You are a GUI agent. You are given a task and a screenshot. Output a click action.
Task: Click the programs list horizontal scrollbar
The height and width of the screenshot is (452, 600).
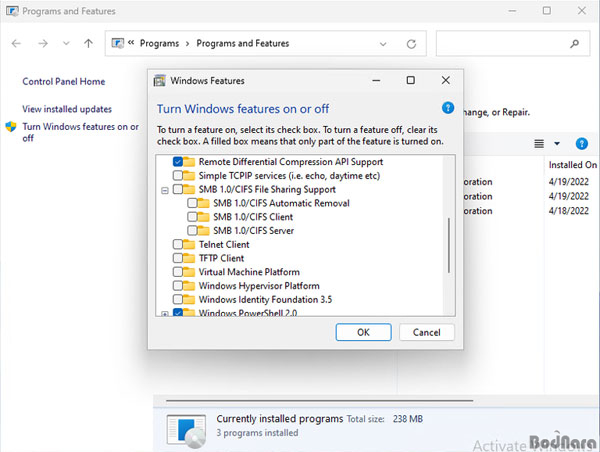click(320, 401)
